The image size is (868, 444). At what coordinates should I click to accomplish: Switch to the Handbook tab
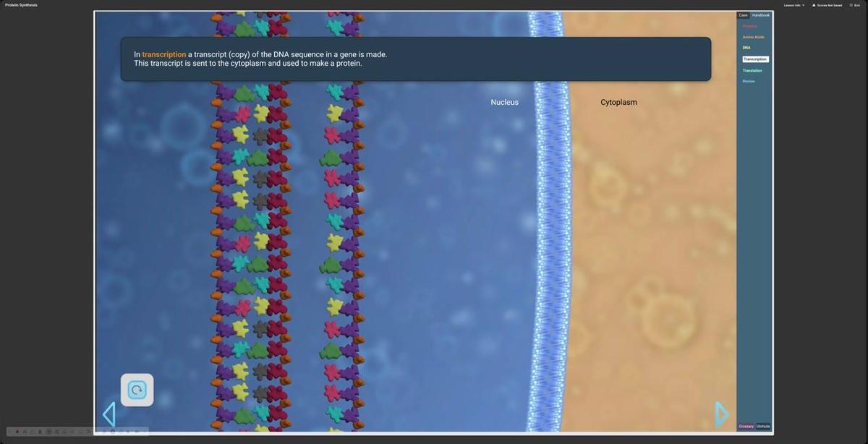761,15
